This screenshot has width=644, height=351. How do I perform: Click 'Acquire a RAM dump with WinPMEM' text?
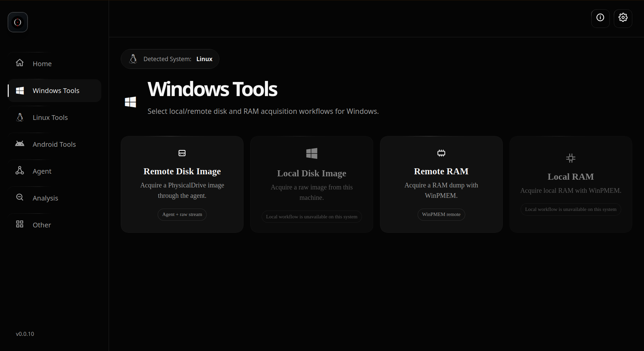[x=441, y=190]
